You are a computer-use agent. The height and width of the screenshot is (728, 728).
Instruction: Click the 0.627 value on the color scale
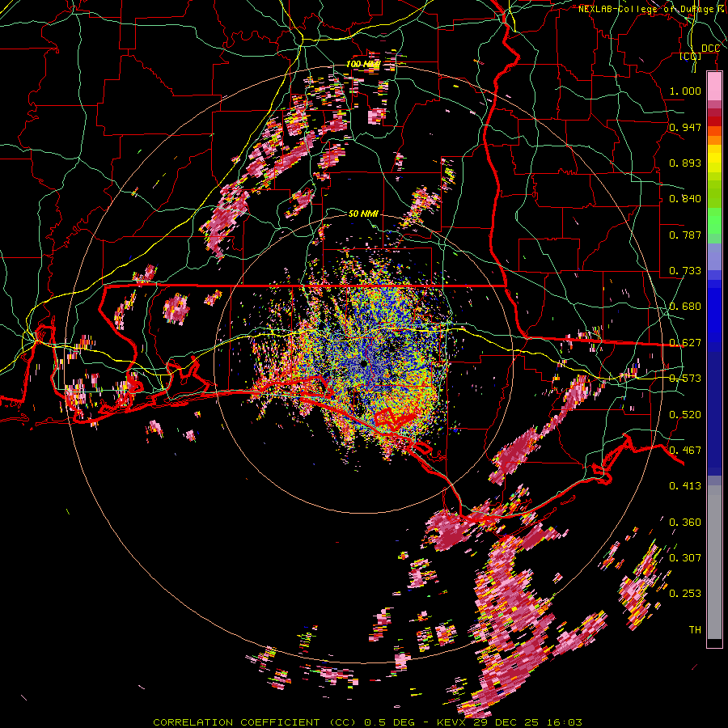pyautogui.click(x=685, y=343)
